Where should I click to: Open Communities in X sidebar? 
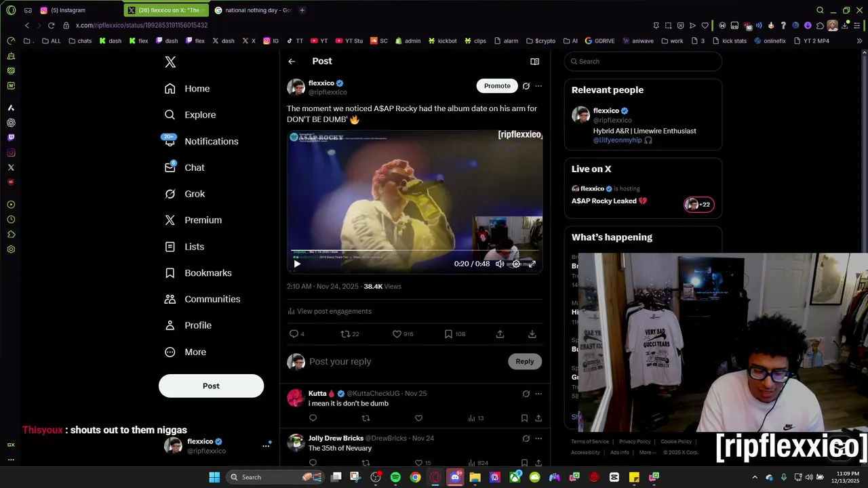tap(202, 299)
